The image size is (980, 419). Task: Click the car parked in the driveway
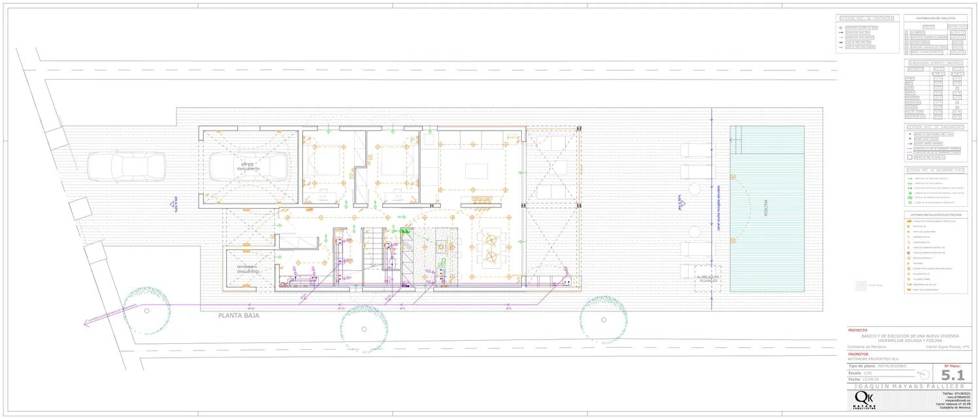pyautogui.click(x=125, y=166)
